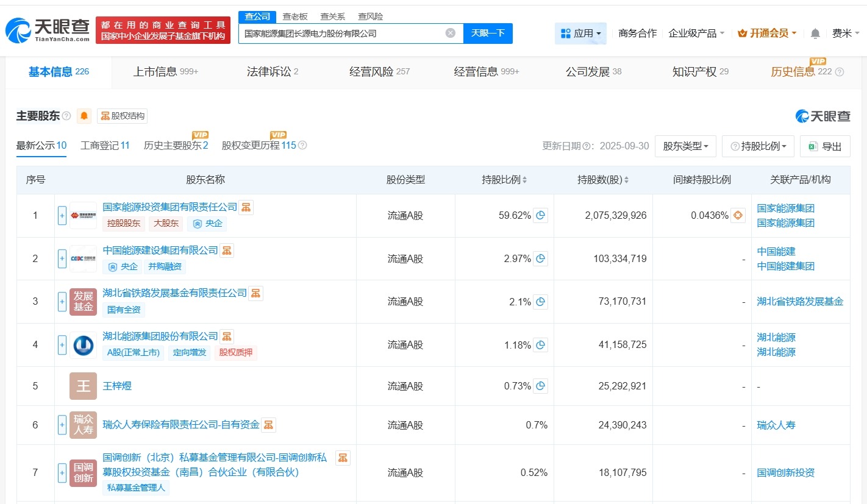Click the notification bell icon in top bar
Image resolution: width=867 pixels, height=504 pixels.
click(x=815, y=34)
